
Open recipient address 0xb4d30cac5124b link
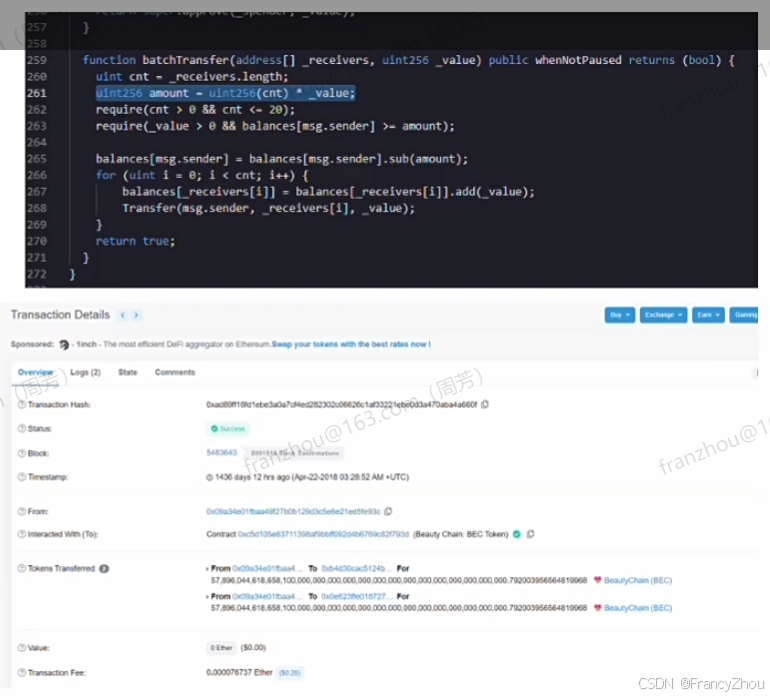click(357, 568)
